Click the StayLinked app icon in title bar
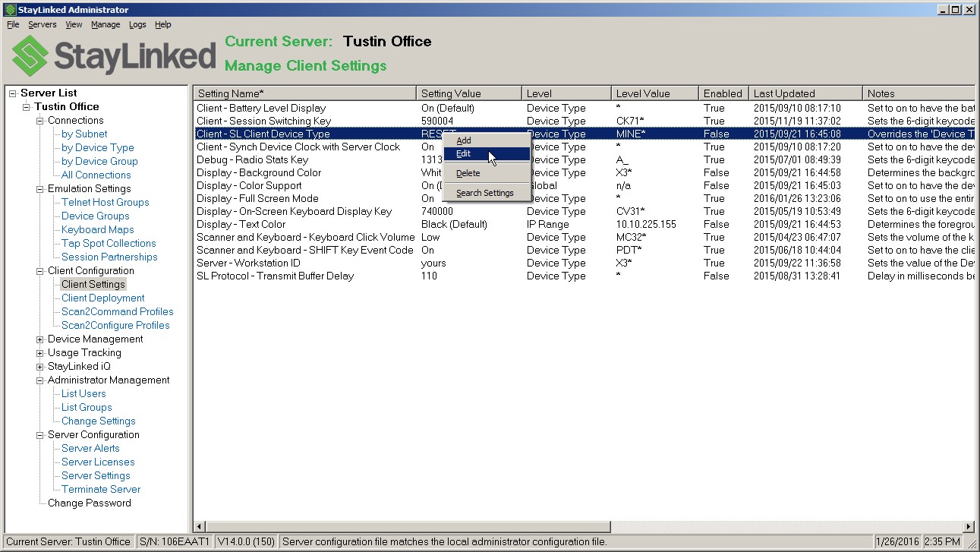The width and height of the screenshot is (980, 552). 10,10
